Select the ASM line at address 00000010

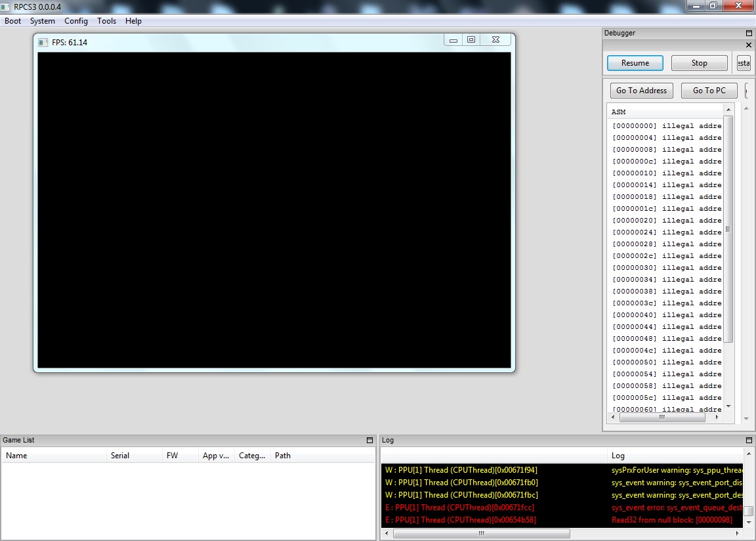[666, 173]
